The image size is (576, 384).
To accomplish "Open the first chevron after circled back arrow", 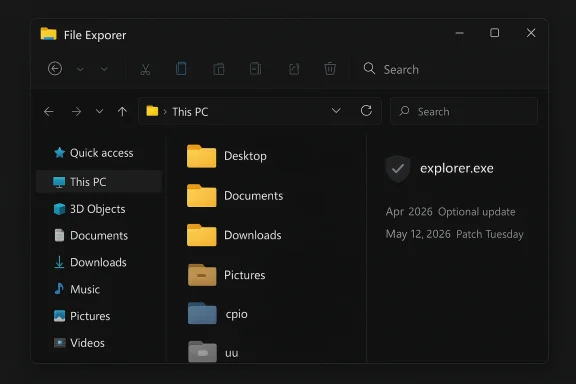I will [80, 69].
